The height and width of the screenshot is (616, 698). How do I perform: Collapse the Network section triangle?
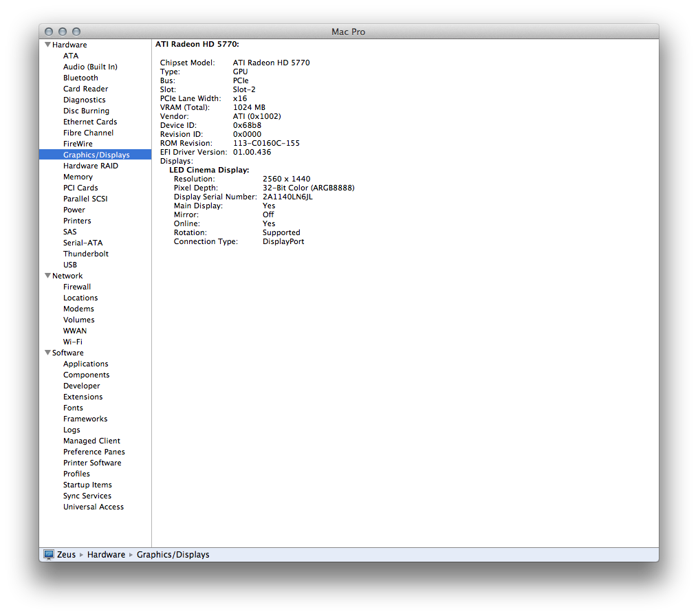pyautogui.click(x=47, y=276)
